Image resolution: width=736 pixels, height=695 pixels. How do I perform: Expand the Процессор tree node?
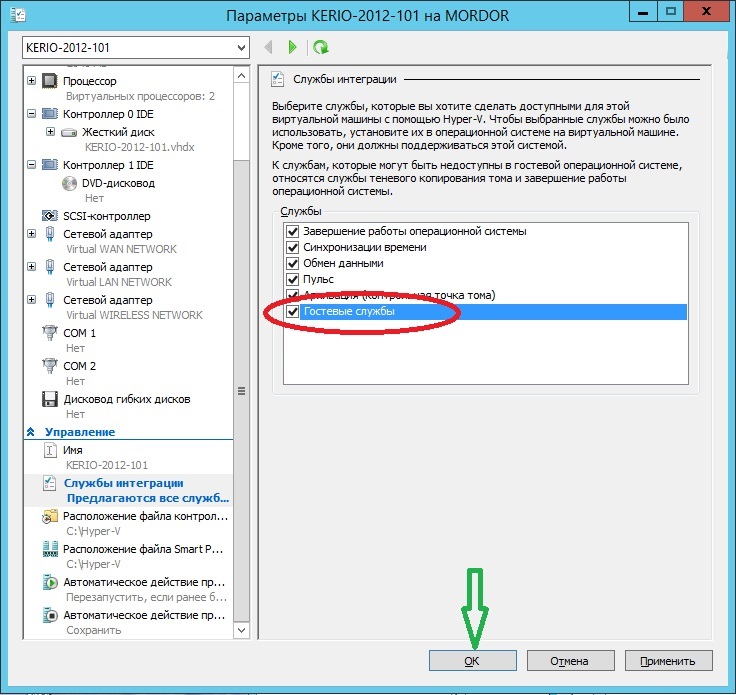[x=32, y=81]
